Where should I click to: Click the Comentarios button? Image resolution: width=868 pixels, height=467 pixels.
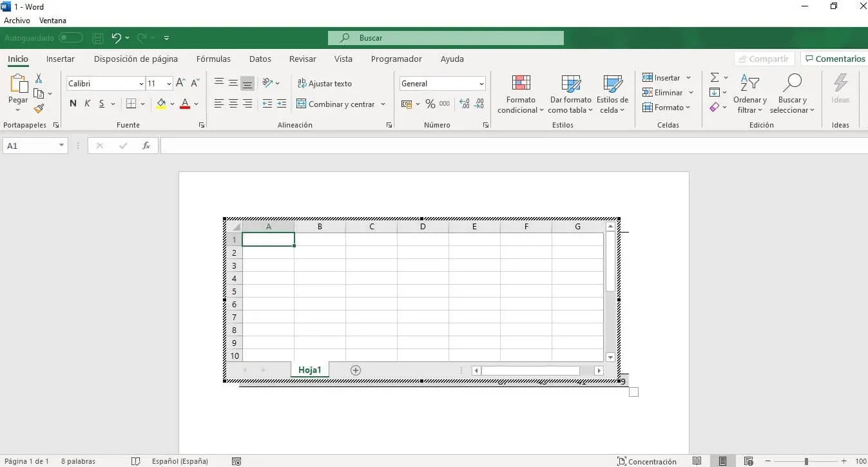pos(834,59)
